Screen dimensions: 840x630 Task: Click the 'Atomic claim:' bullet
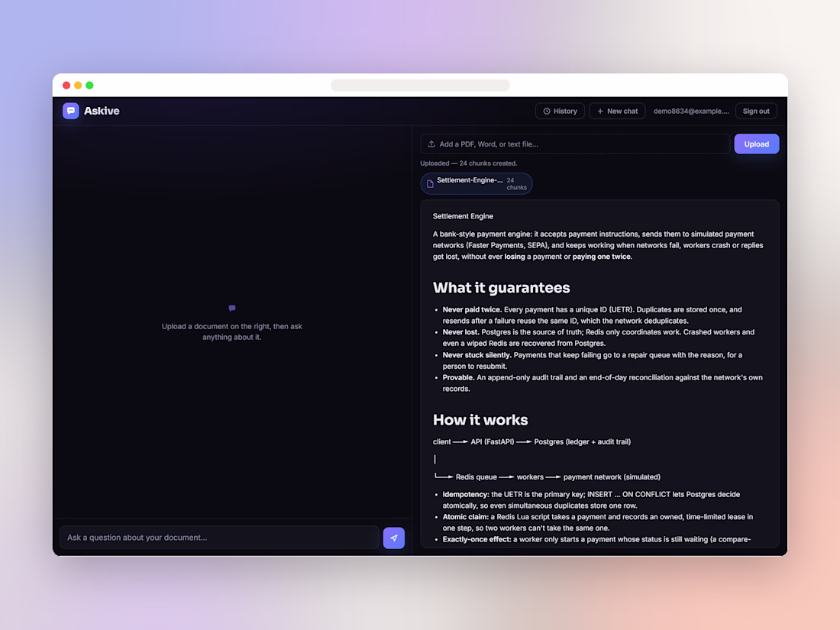[x=597, y=522]
